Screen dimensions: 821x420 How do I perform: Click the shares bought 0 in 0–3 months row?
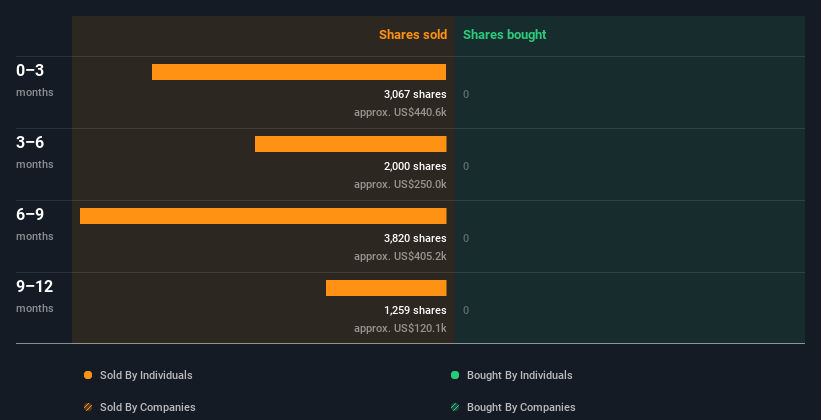[466, 94]
